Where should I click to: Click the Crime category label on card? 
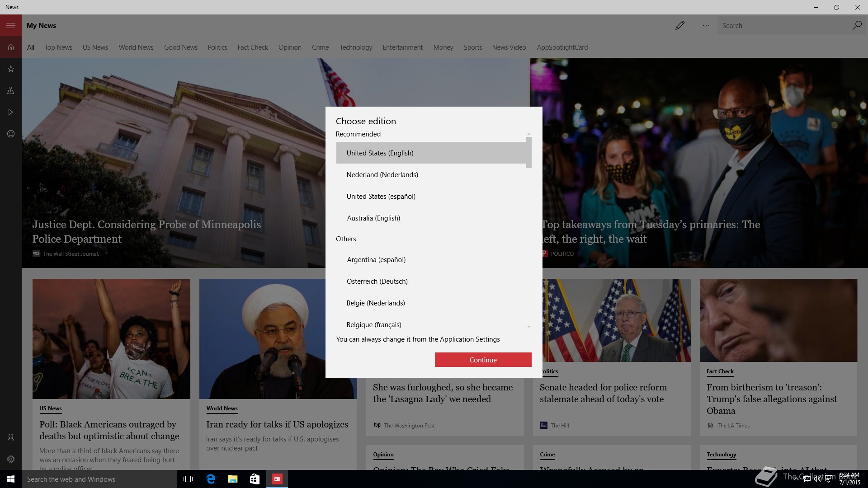tap(547, 455)
